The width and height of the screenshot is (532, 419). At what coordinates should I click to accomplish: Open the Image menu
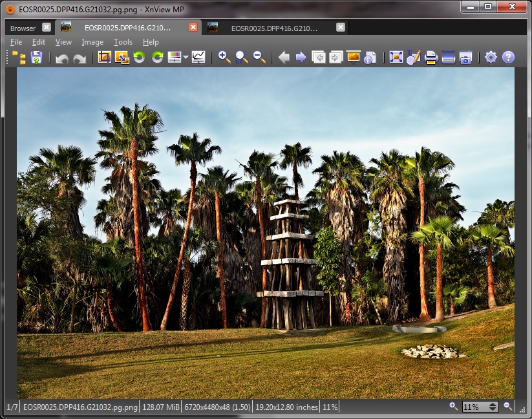(92, 42)
